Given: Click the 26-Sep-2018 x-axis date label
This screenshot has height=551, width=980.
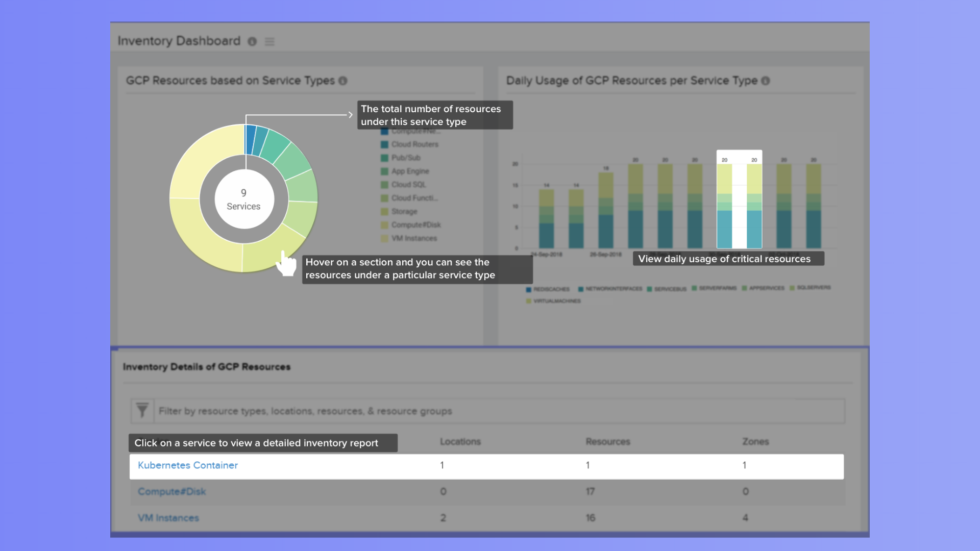Looking at the screenshot, I should coord(606,255).
